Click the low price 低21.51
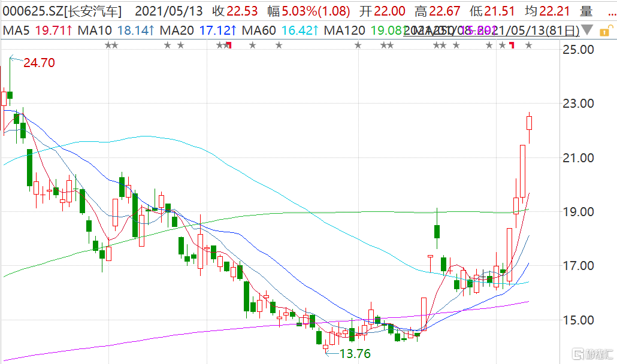 (492, 11)
